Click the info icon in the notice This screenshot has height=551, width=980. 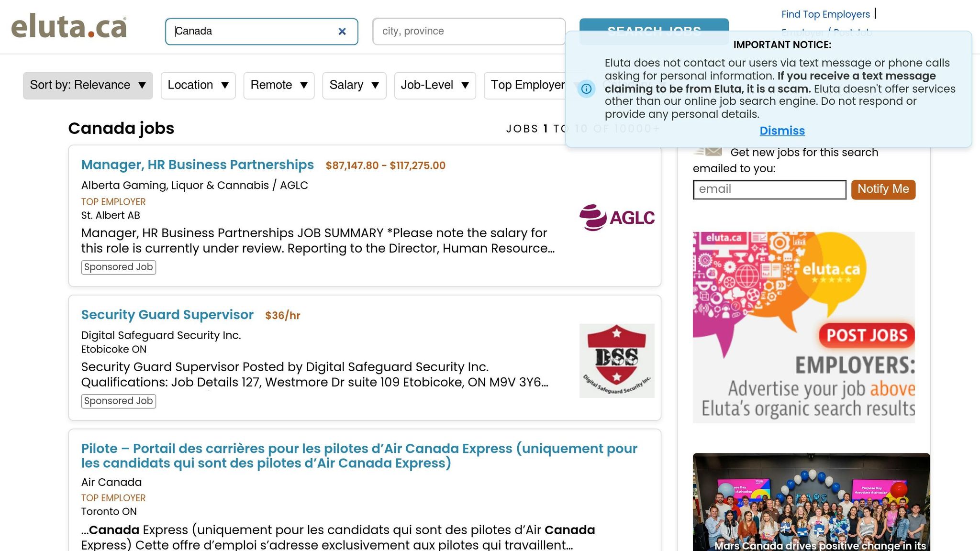coord(586,88)
